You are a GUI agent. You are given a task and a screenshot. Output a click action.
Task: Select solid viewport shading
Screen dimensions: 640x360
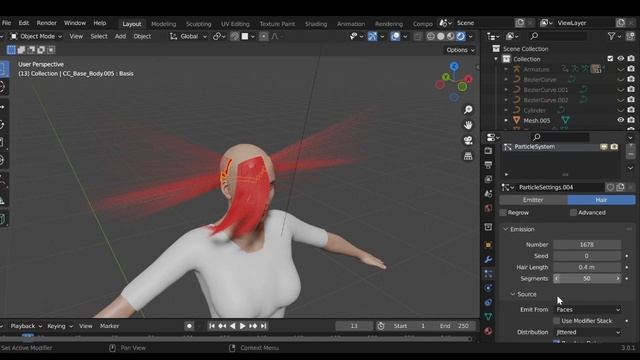[441, 36]
